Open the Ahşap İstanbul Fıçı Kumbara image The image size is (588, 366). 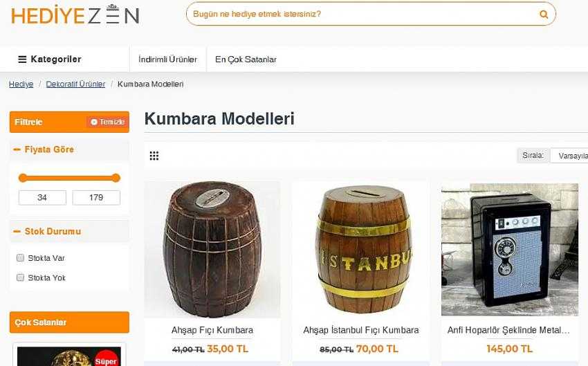[x=360, y=249]
